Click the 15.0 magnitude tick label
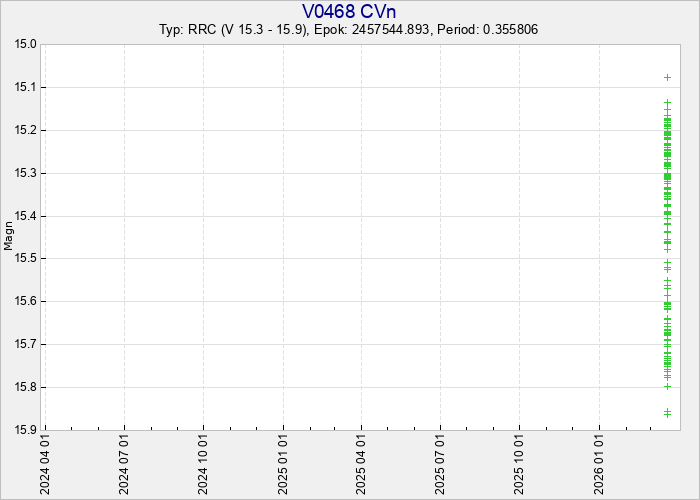 (26, 45)
